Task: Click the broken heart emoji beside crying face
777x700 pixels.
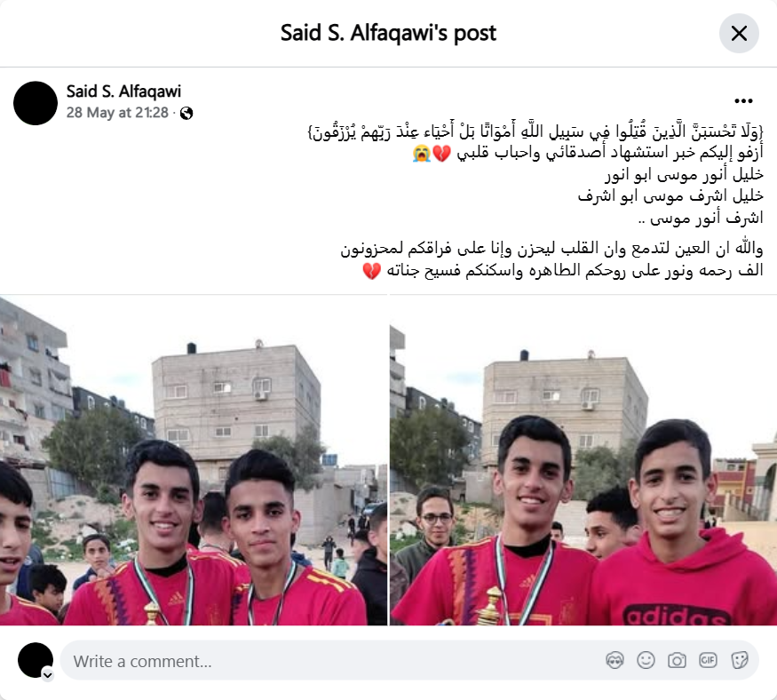Action: point(441,154)
